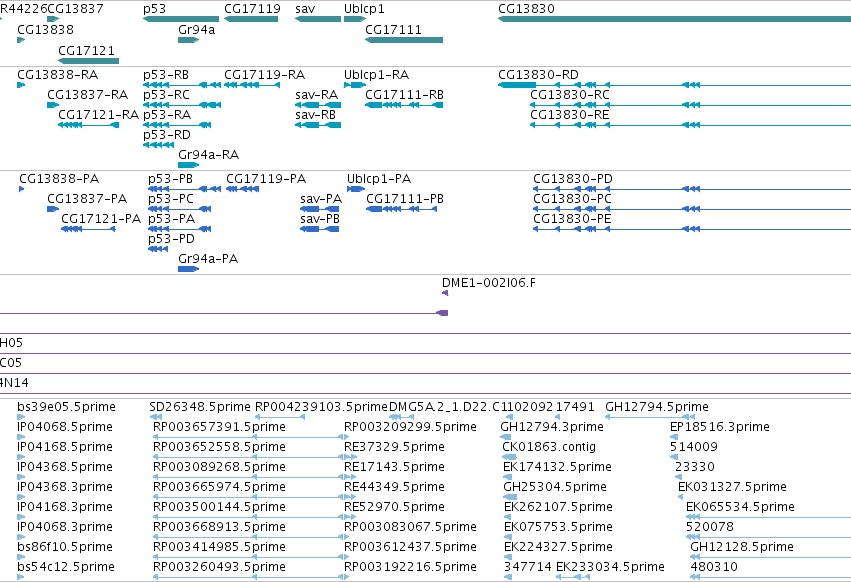Click the CG17121 gene label
Screen dimensions: 851x582
tap(86, 50)
